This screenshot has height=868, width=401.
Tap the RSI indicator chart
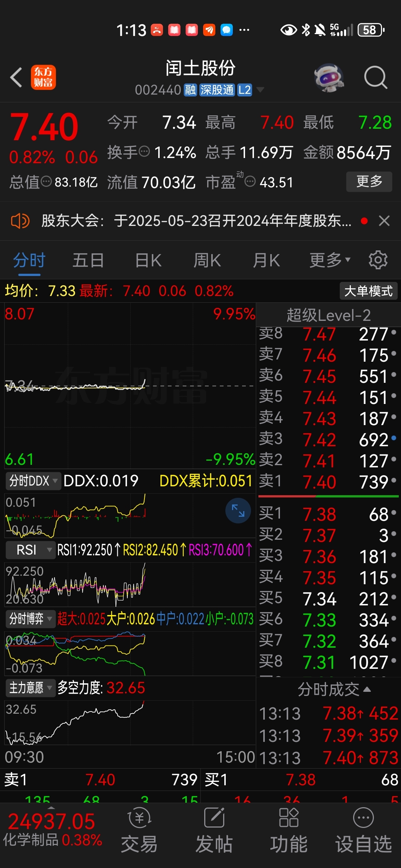click(130, 584)
